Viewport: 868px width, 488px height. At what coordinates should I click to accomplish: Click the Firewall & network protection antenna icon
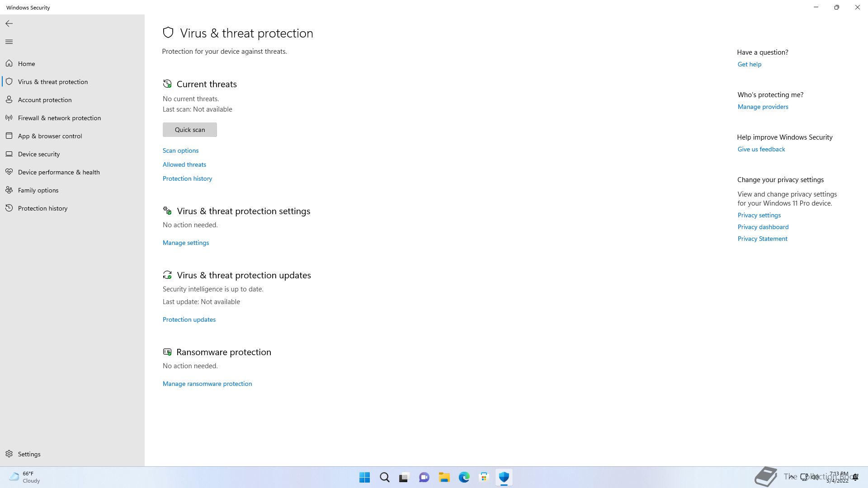pyautogui.click(x=9, y=118)
